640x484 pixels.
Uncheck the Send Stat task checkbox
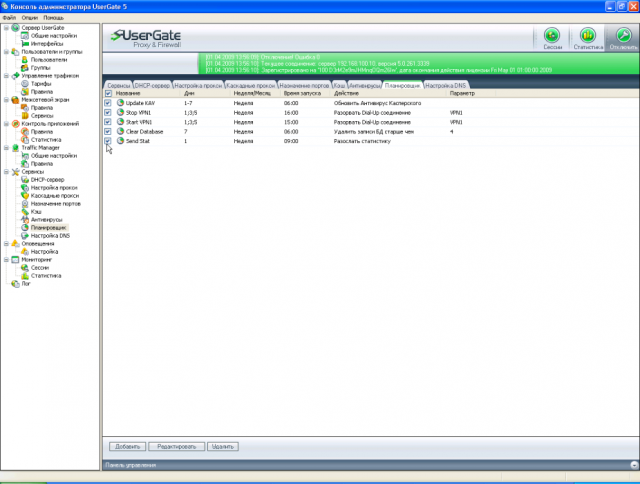(x=108, y=141)
